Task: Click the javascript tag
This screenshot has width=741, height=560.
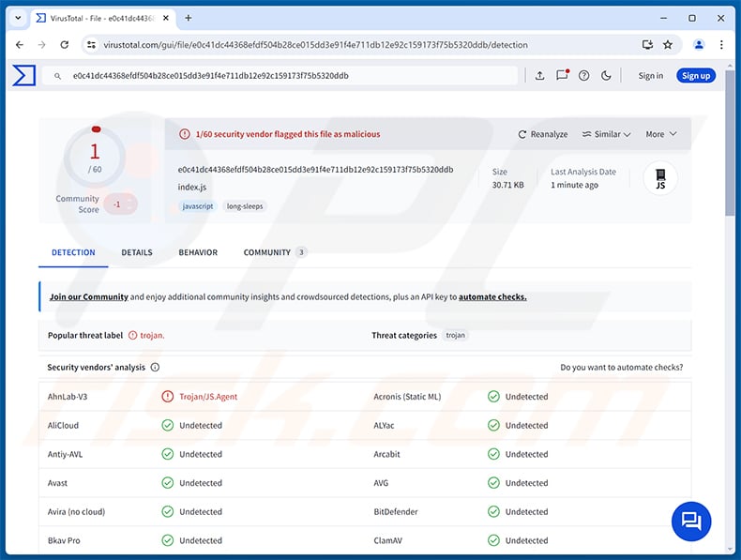Action: click(x=198, y=206)
